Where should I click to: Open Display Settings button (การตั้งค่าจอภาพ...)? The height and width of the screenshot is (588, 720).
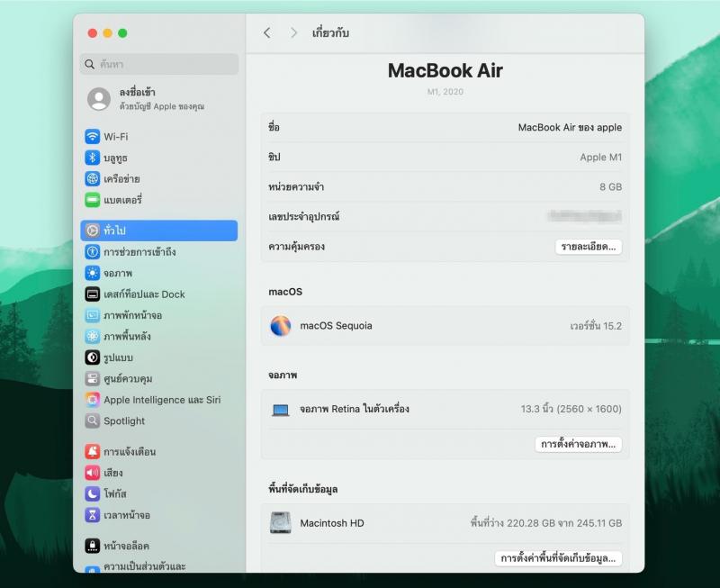click(x=579, y=444)
